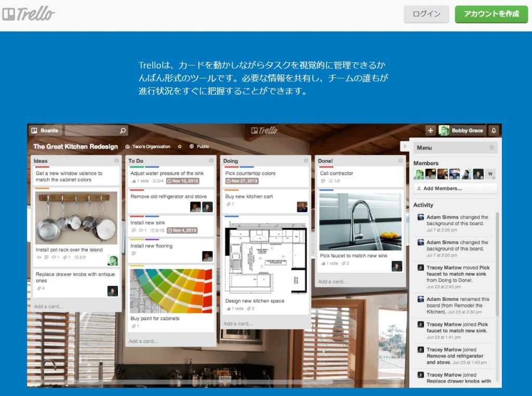
Task: Open the Doing list options menu icon
Action: pos(306,161)
